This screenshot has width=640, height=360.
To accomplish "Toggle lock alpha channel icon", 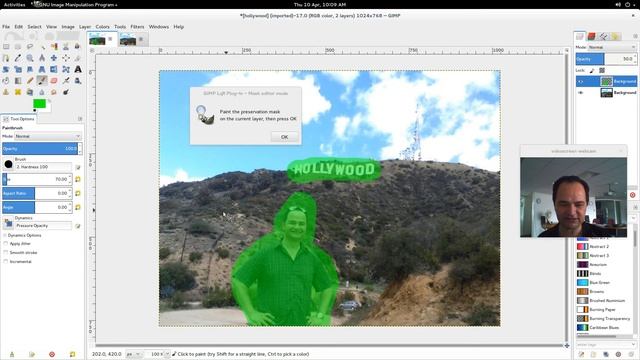I will click(x=602, y=71).
